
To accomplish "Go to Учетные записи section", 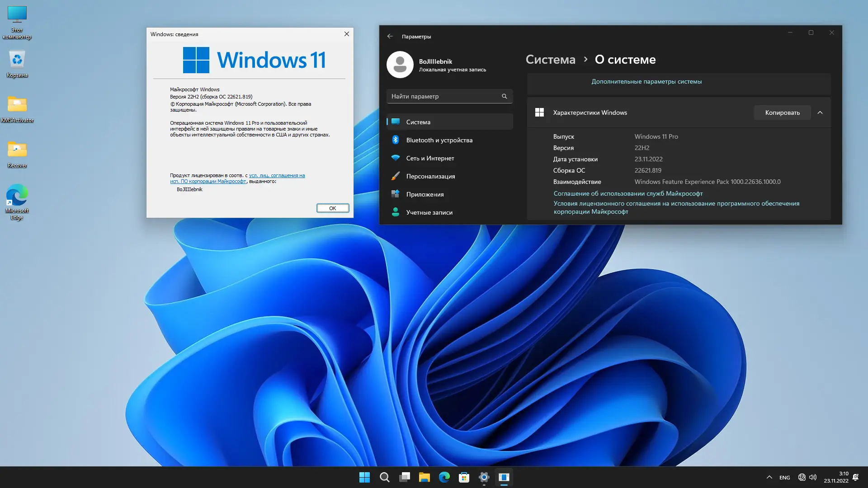I will pos(429,212).
